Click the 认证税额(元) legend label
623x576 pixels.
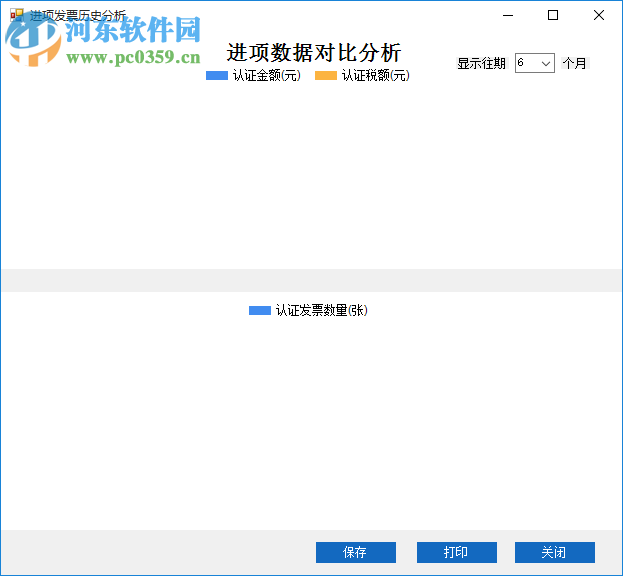[x=375, y=75]
